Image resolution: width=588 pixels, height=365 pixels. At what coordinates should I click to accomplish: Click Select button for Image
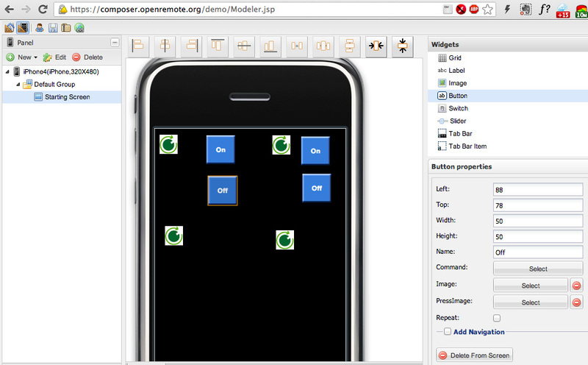pyautogui.click(x=531, y=286)
